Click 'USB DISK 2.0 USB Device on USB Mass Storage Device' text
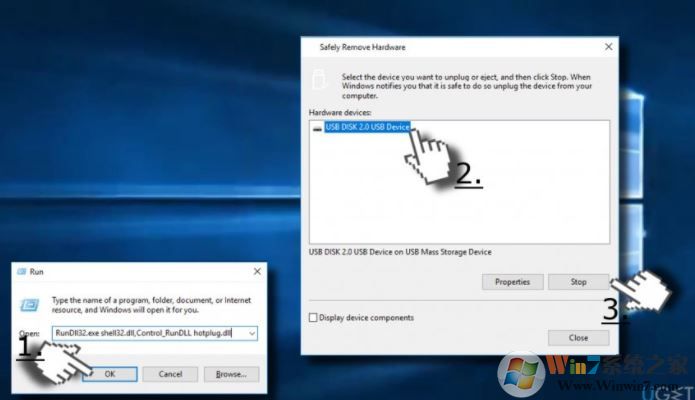This screenshot has width=695, height=400. 400,252
